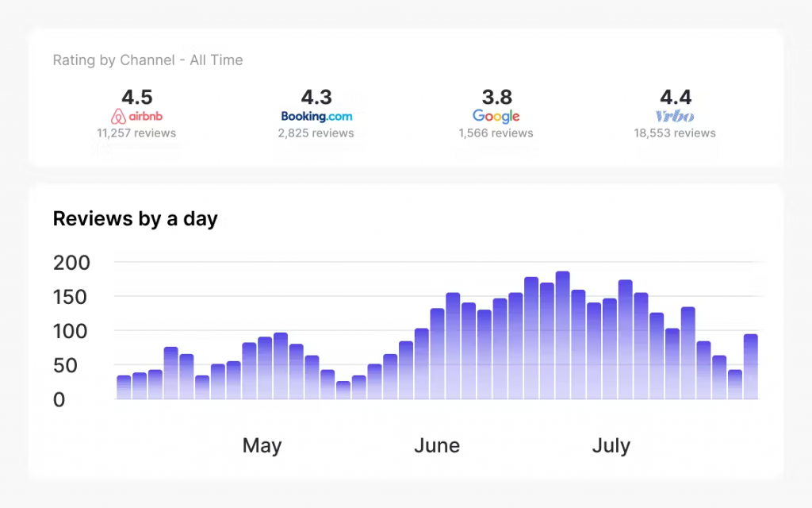Open the 2,825 Booking.com reviews link
The width and height of the screenshot is (812, 508).
point(316,133)
